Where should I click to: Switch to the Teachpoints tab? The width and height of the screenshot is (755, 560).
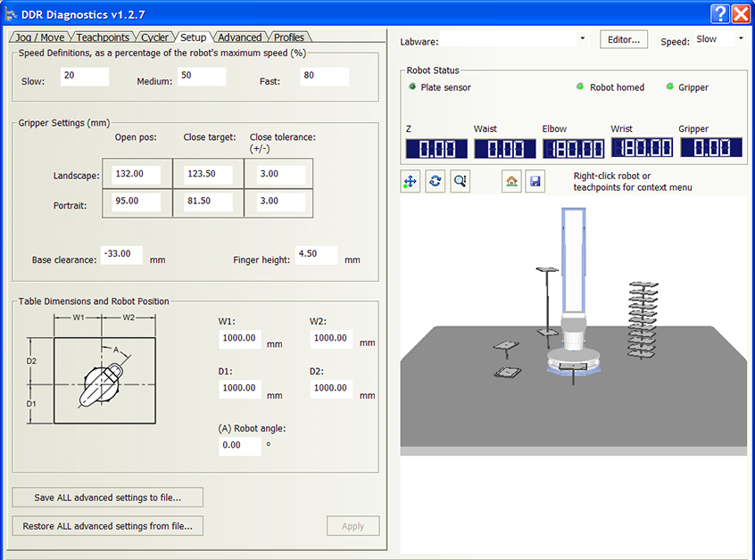coord(103,37)
